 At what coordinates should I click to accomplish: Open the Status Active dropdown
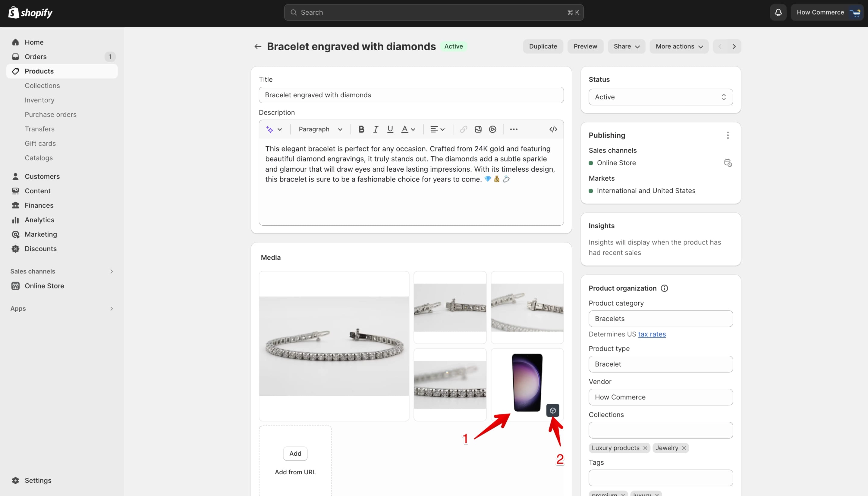pyautogui.click(x=660, y=97)
